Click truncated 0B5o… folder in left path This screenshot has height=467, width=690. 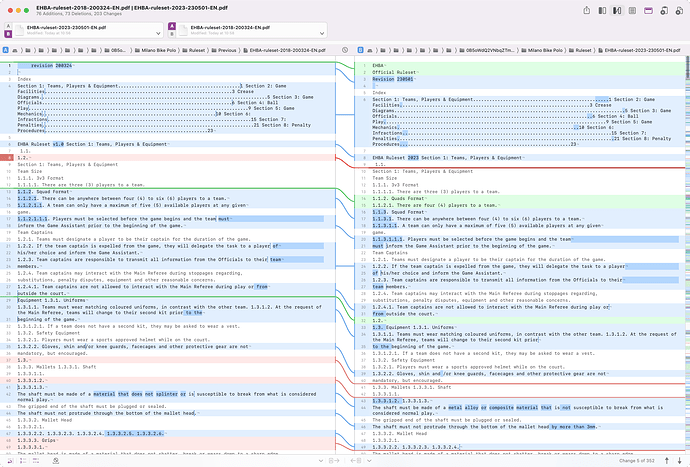click(x=116, y=50)
